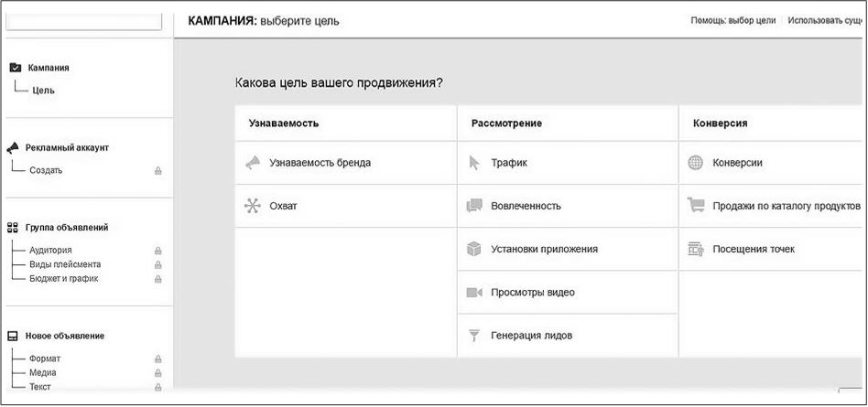The width and height of the screenshot is (868, 407).
Task: Open Бюджет и график sidebar item
Action: 63,278
